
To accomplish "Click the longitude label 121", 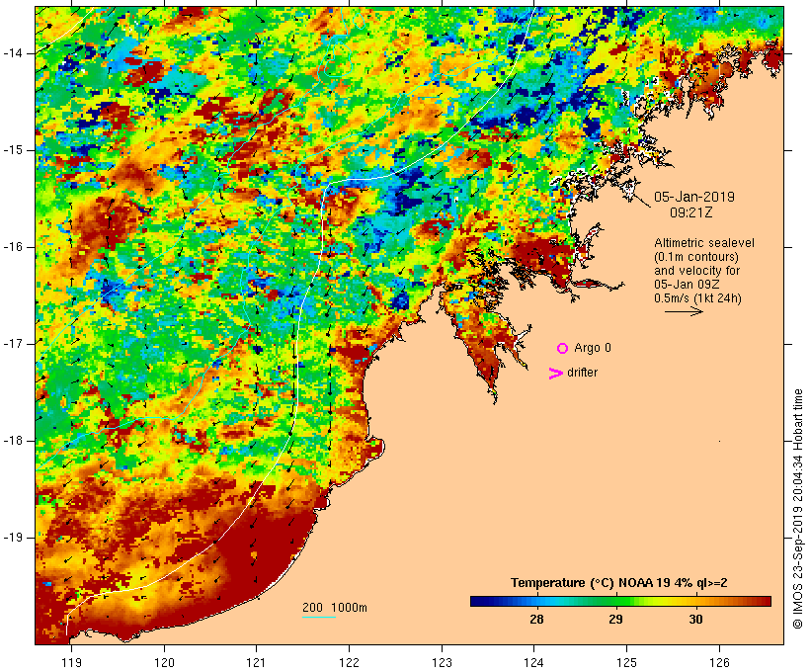I will click(x=256, y=662).
